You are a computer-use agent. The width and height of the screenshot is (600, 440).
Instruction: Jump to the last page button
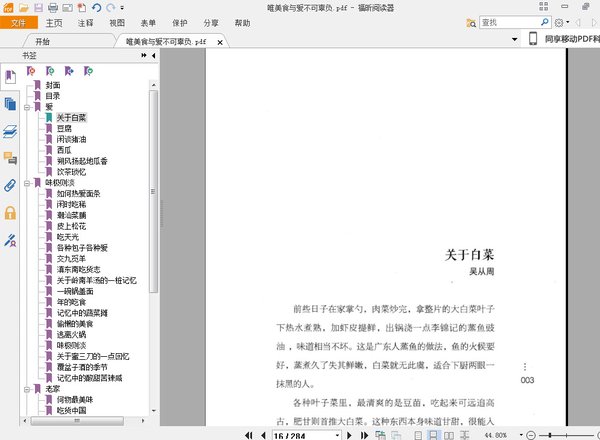(364, 435)
